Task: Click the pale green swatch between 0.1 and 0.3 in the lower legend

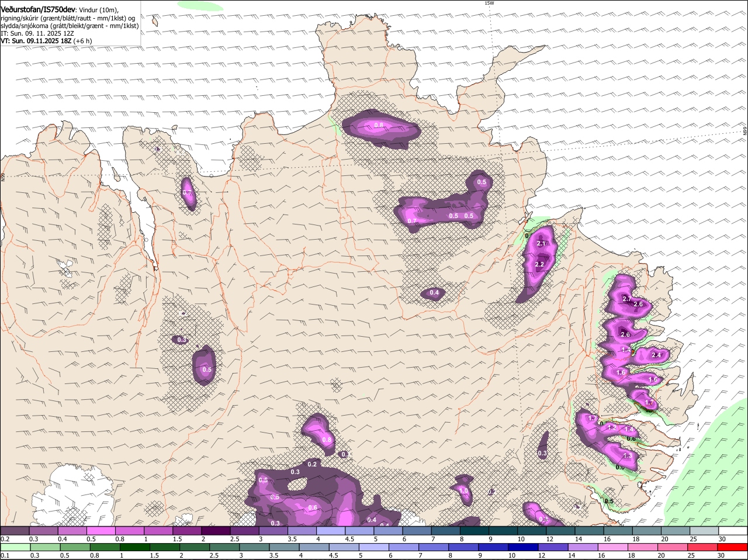Action: click(15, 547)
